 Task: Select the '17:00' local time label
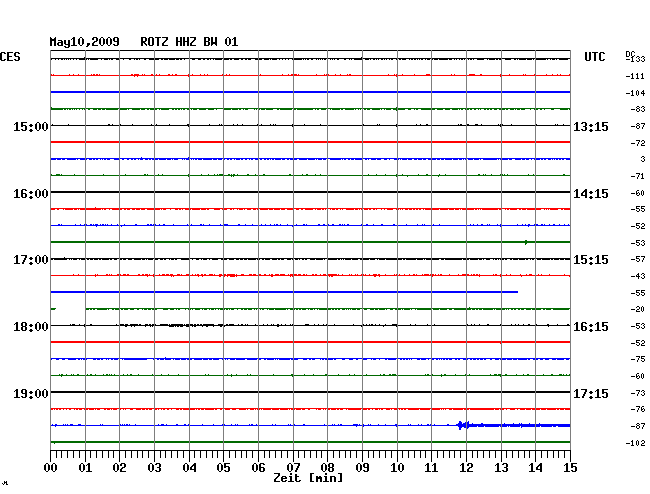pos(31,260)
